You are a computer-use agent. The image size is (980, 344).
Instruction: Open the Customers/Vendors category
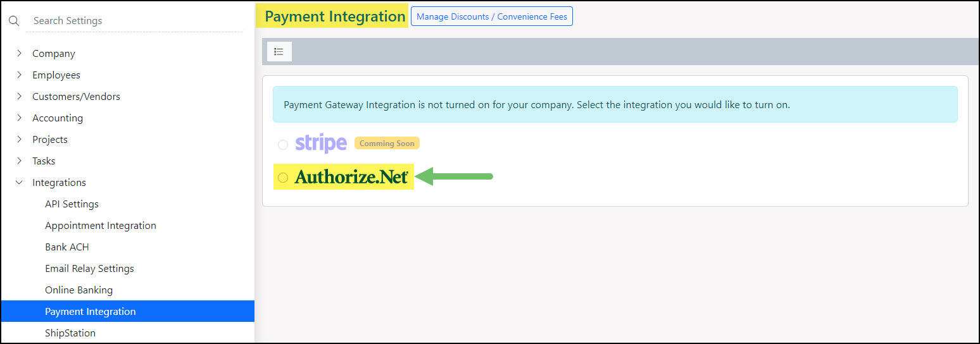pos(76,97)
